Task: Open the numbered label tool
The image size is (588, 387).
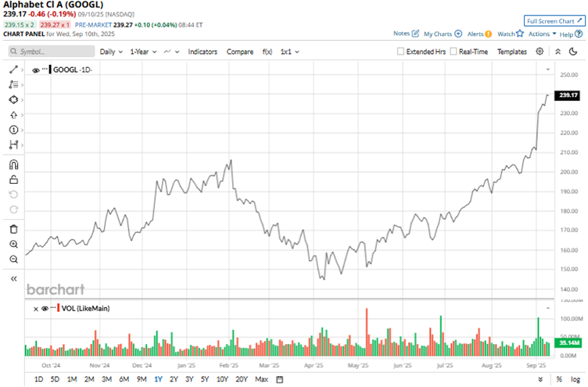Action: 13,130
